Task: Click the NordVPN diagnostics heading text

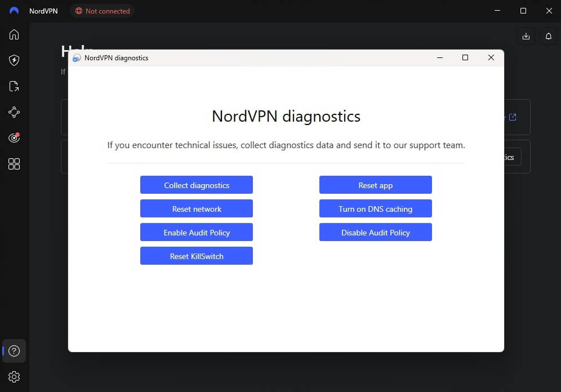Action: click(286, 117)
